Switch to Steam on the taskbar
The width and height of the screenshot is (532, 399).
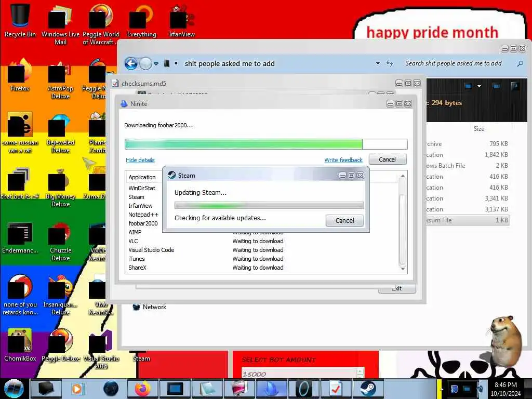(x=368, y=389)
